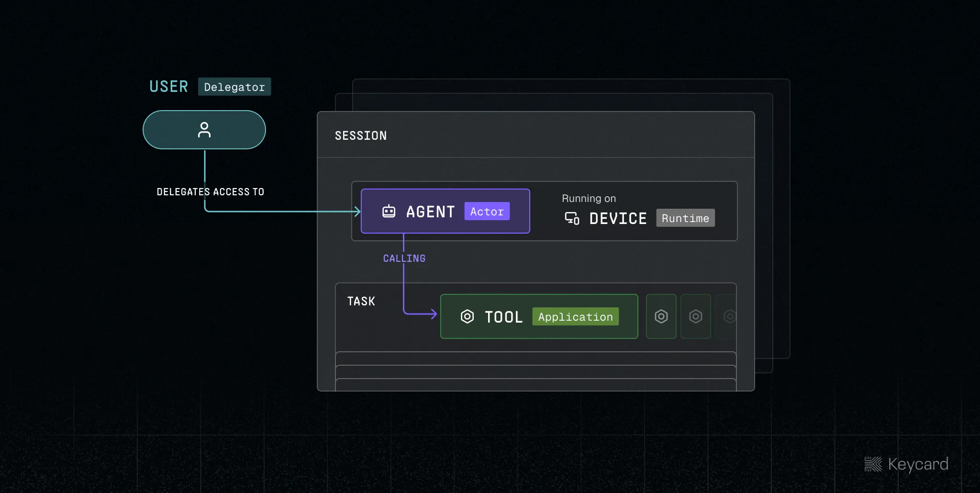Click the person icon in the user pill

click(x=204, y=130)
